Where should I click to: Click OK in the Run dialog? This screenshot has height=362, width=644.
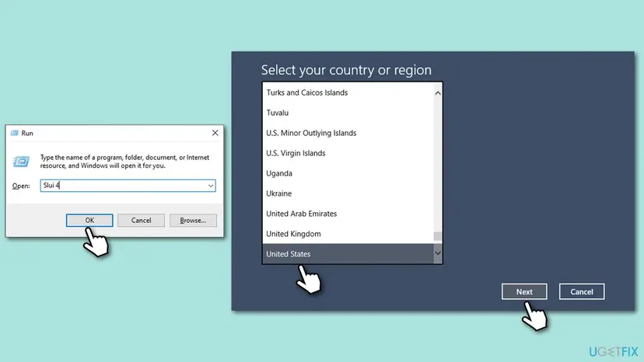pos(89,221)
